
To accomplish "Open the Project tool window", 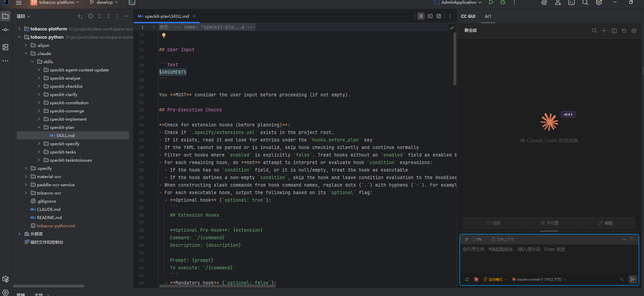I will click(5, 16).
